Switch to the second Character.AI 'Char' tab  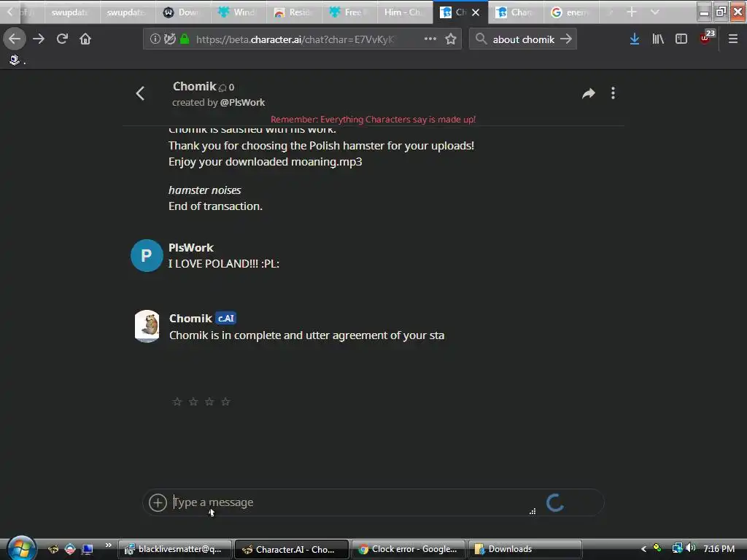coord(516,12)
